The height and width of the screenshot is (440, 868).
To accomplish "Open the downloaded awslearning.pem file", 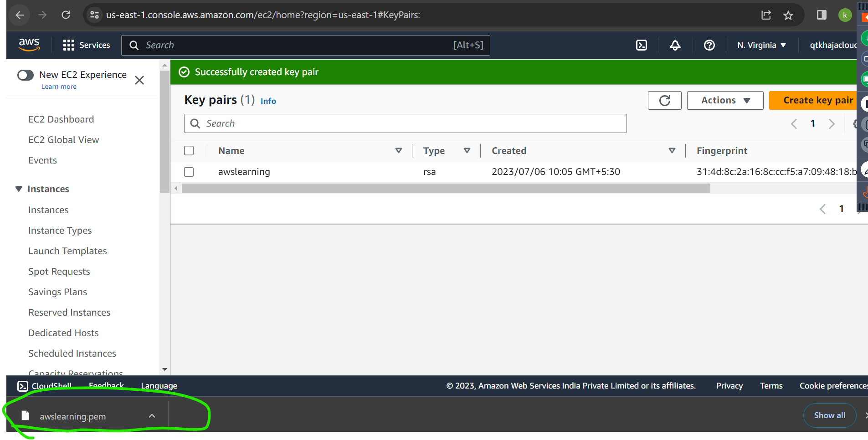I will pos(73,416).
